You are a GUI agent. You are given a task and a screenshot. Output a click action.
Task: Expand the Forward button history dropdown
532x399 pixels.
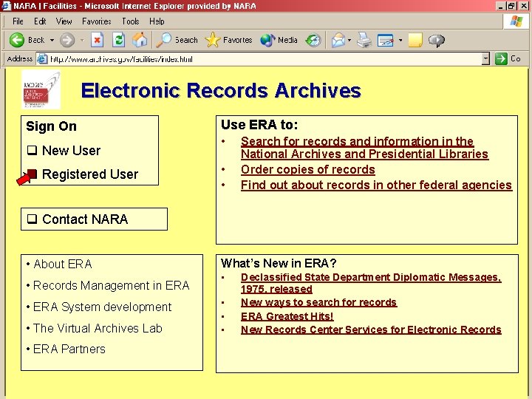point(82,40)
